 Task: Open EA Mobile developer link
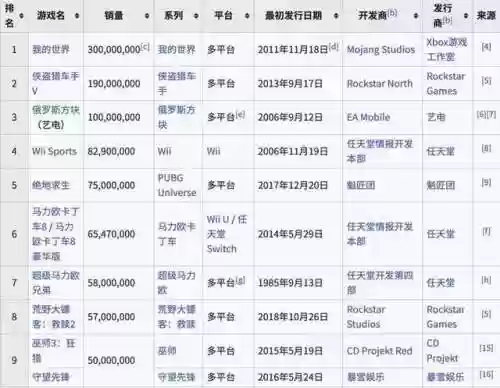[x=368, y=117]
